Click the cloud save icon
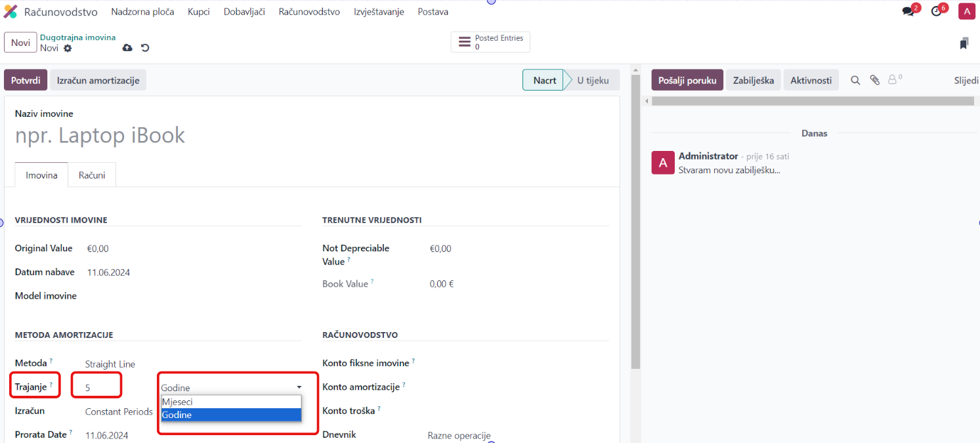Screen dimensions: 980x443 click(x=127, y=48)
